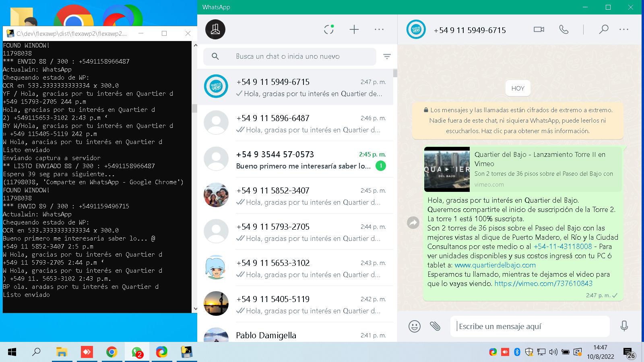Open the WhatsApp status updates icon
This screenshot has width=644, height=362.
pyautogui.click(x=329, y=29)
